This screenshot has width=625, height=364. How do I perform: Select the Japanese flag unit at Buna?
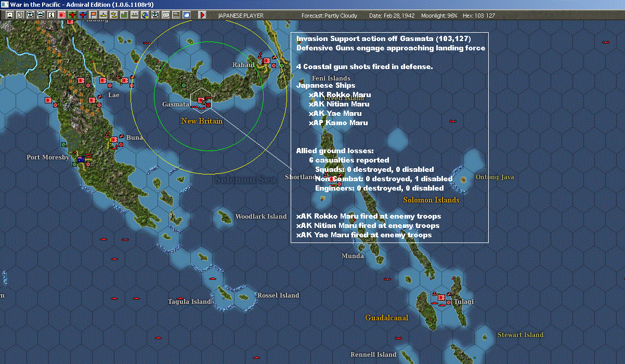tap(113, 140)
